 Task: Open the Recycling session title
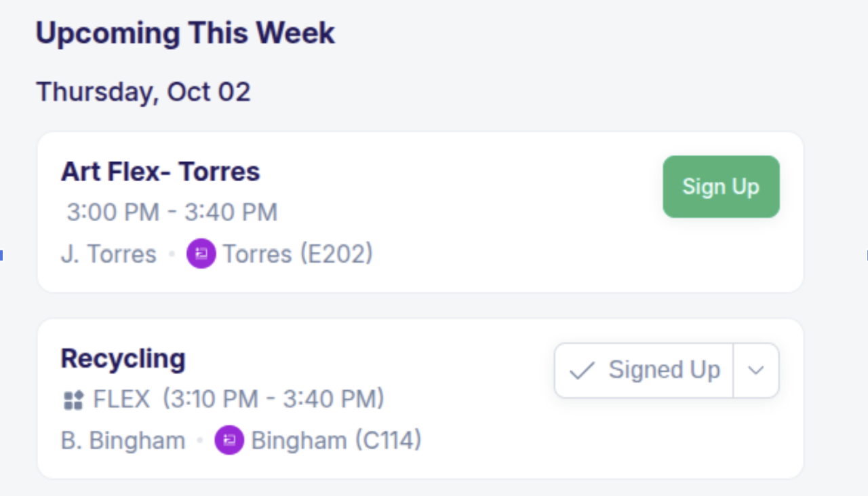click(123, 358)
